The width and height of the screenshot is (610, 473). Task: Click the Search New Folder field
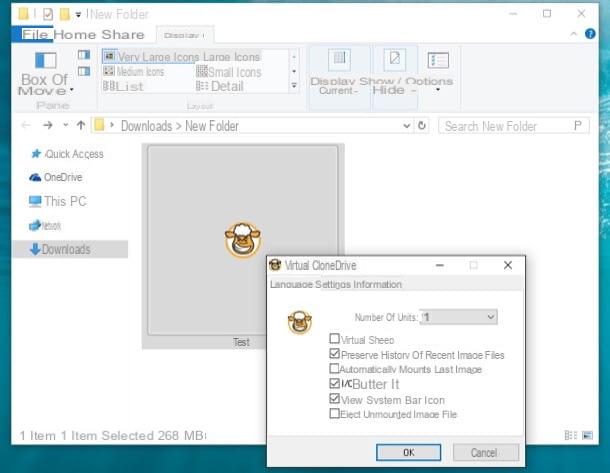[x=514, y=126]
